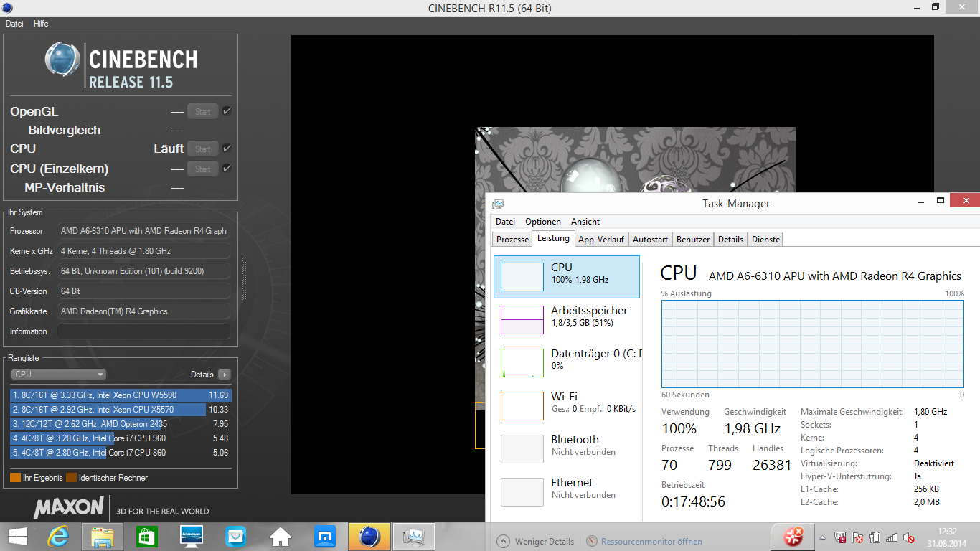
Task: Select the AMD Opteron 2435 ranking row
Action: [x=121, y=424]
